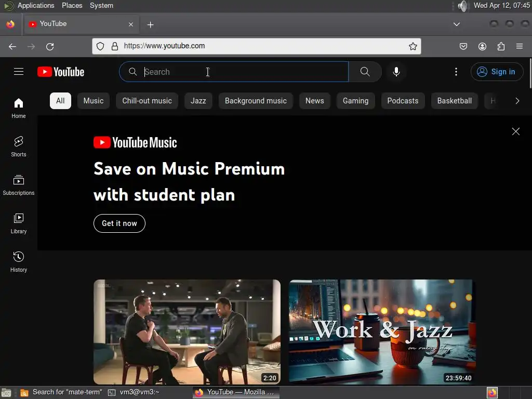Viewport: 532px width, 399px height.
Task: Open History in sidebar
Action: click(x=19, y=262)
